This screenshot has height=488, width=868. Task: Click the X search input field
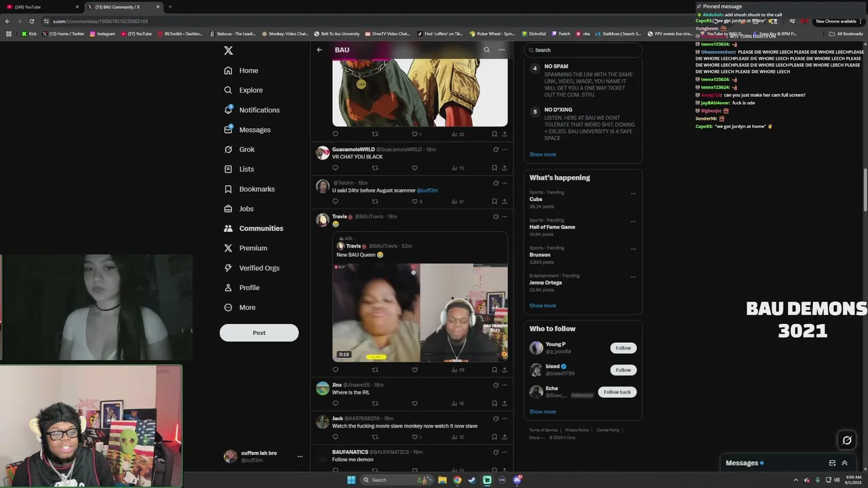click(x=583, y=50)
